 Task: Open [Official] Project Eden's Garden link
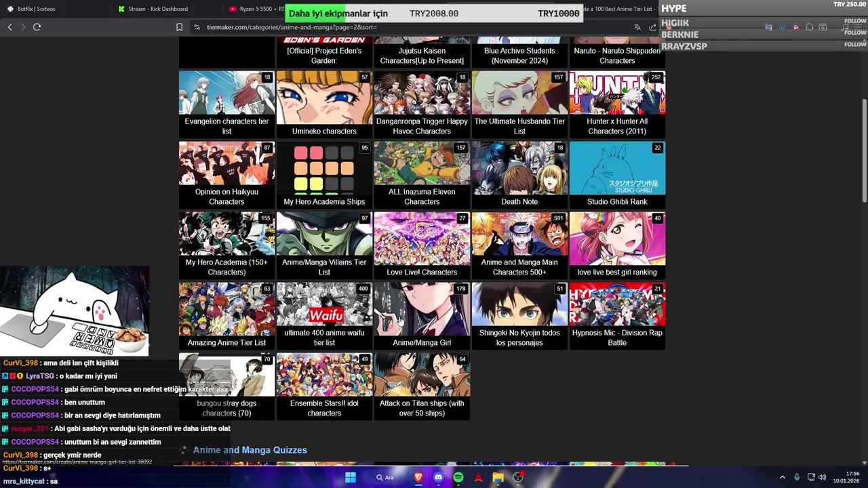click(324, 56)
